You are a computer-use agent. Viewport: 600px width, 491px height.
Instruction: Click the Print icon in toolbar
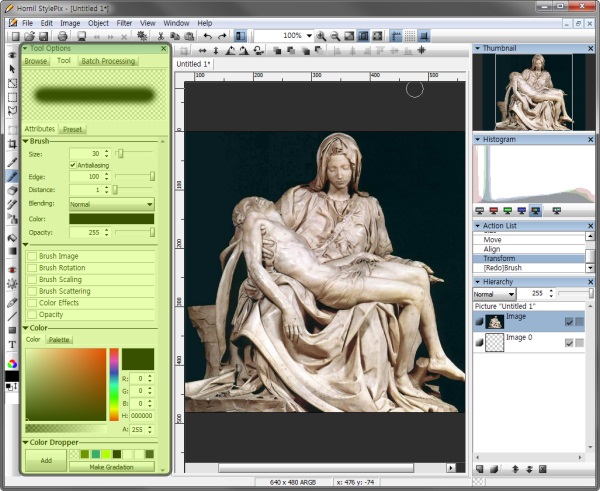[x=62, y=36]
